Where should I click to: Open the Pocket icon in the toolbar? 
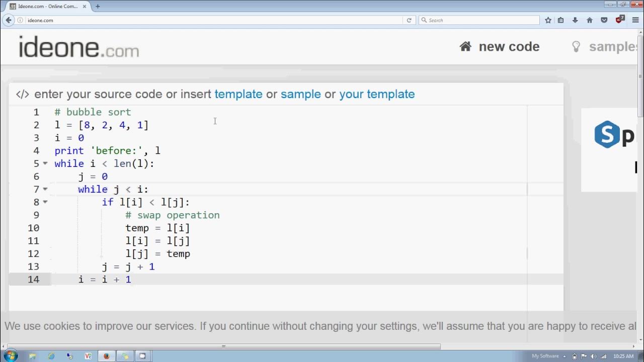(x=604, y=20)
